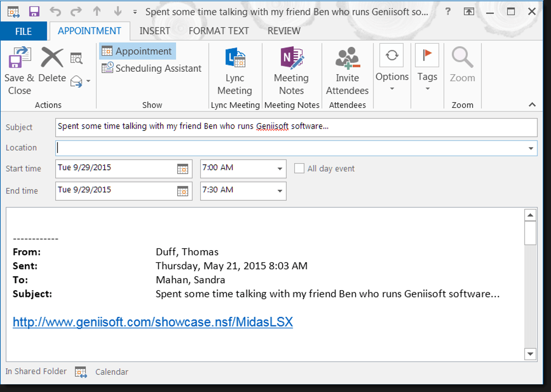Image resolution: width=551 pixels, height=392 pixels.
Task: Open the Copy to My Calendar icon
Action: (x=76, y=58)
